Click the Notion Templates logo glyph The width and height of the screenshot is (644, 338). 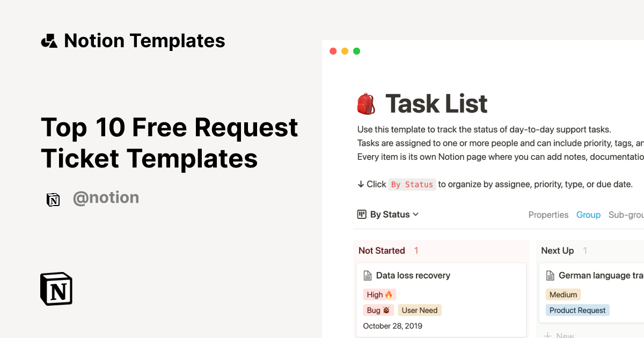48,40
